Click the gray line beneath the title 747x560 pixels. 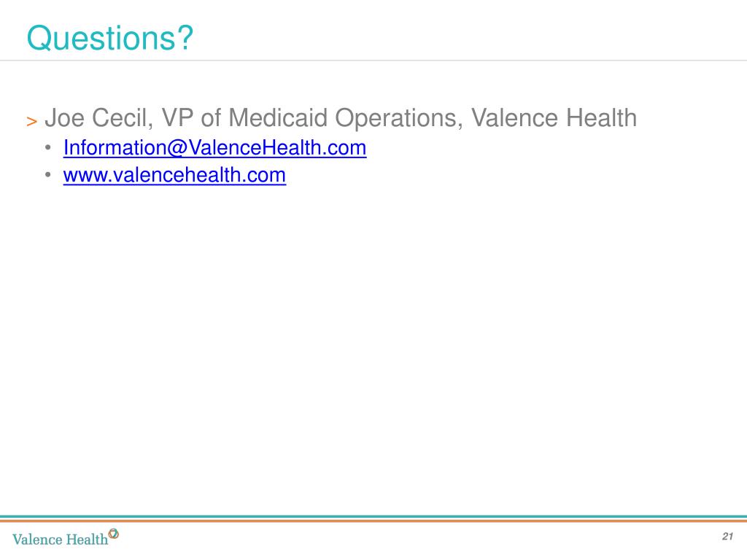coord(373,61)
